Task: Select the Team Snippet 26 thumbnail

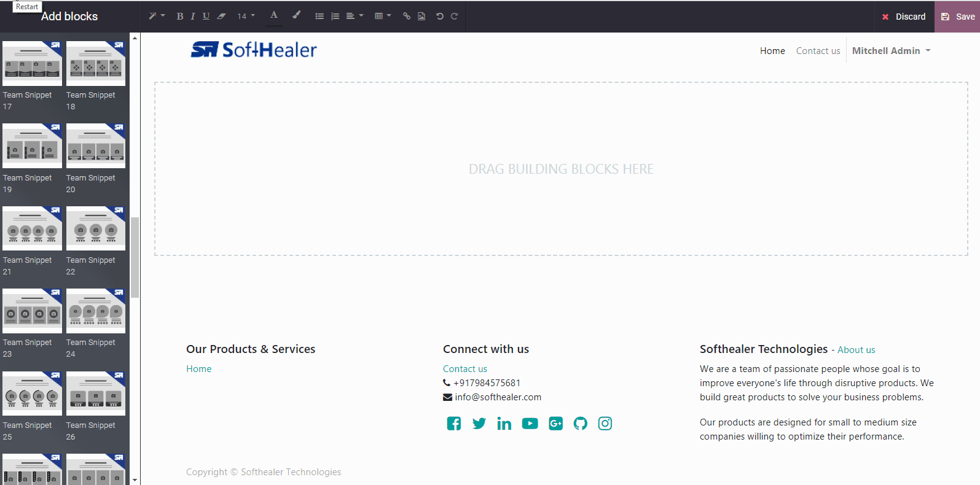Action: click(x=96, y=394)
